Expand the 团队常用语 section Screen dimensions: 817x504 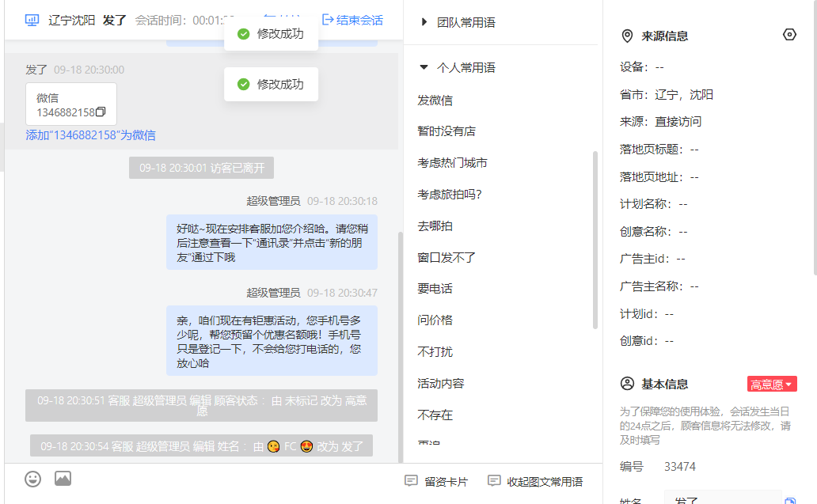458,22
